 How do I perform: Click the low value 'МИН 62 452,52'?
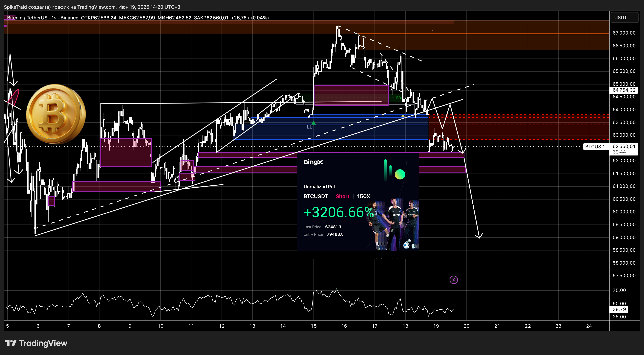pos(174,18)
